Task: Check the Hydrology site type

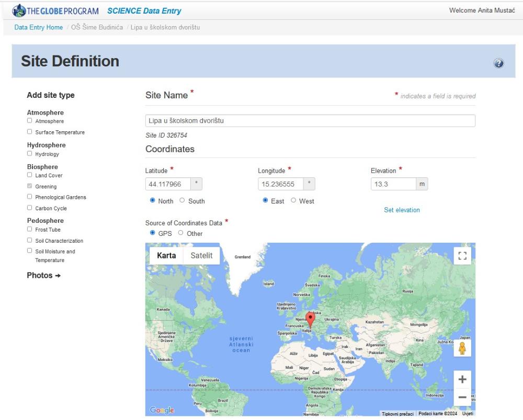Action: (30, 154)
